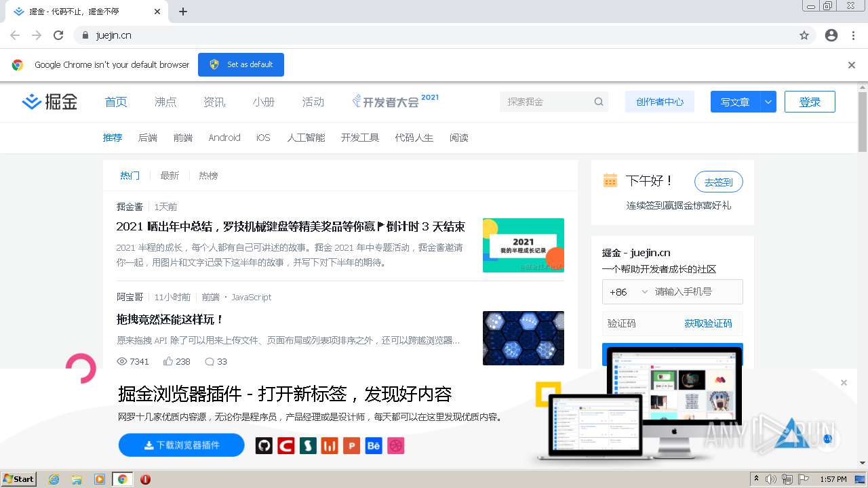Screen dimensions: 868x488
Task: Open media player from the taskbar
Action: tap(100, 479)
